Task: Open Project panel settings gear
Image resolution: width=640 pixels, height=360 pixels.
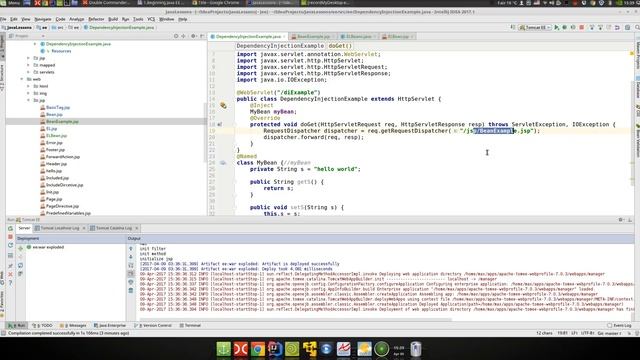Action: 193,36
